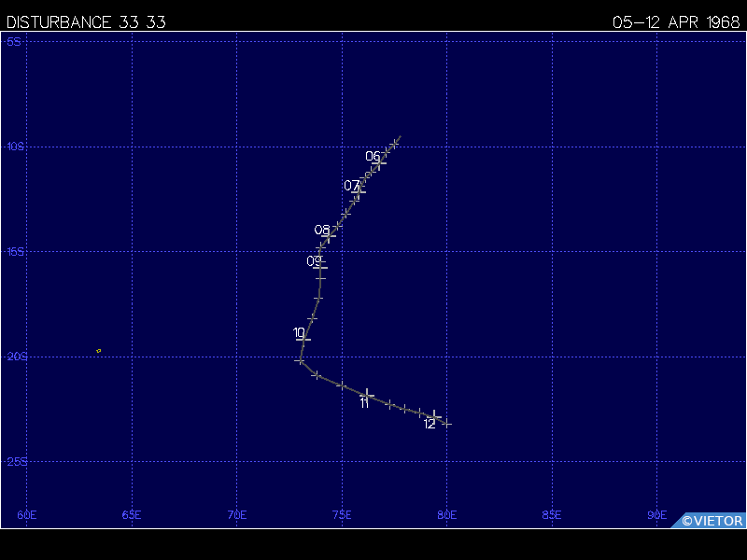Click the 75E longitude label
This screenshot has width=747, height=560.
coord(342,515)
